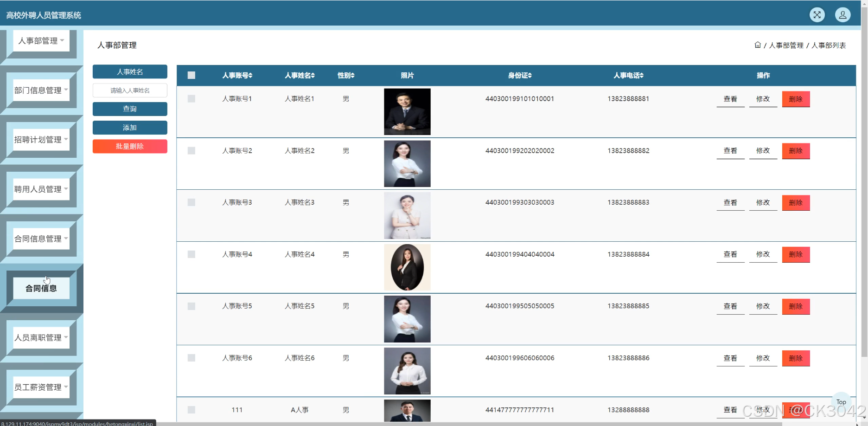Viewport: 868px width, 426px height.
Task: Expand the 人员离职管理 sidebar menu
Action: coord(41,338)
